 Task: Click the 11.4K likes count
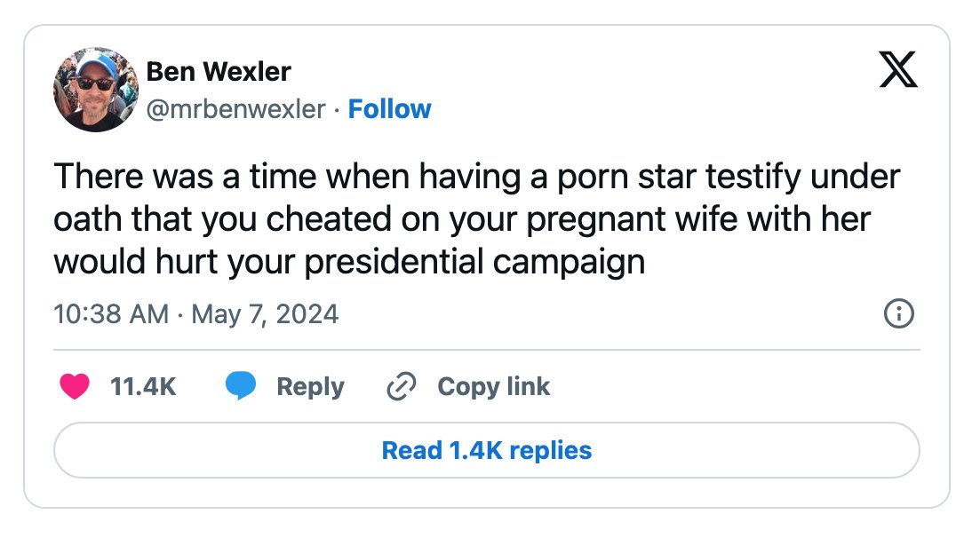point(143,387)
